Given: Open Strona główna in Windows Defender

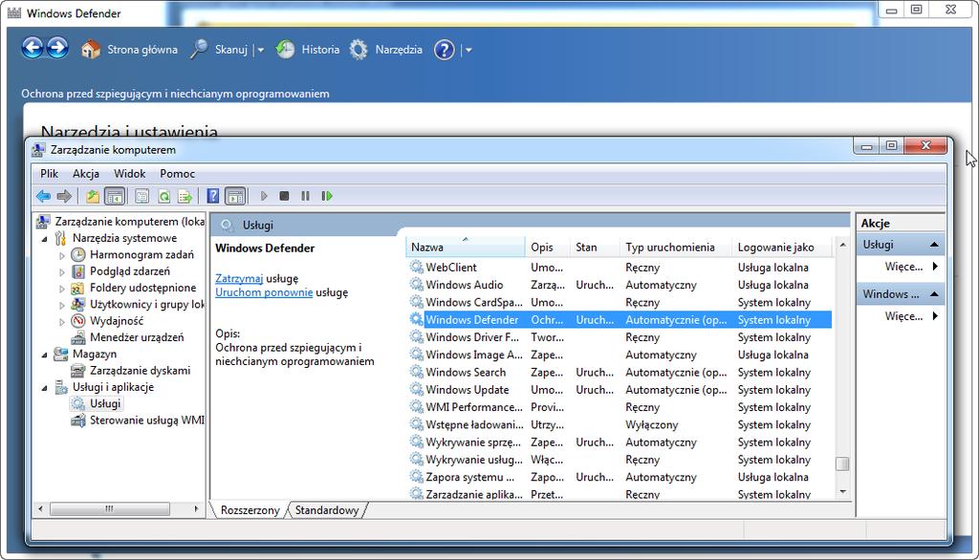Looking at the screenshot, I should tap(129, 50).
